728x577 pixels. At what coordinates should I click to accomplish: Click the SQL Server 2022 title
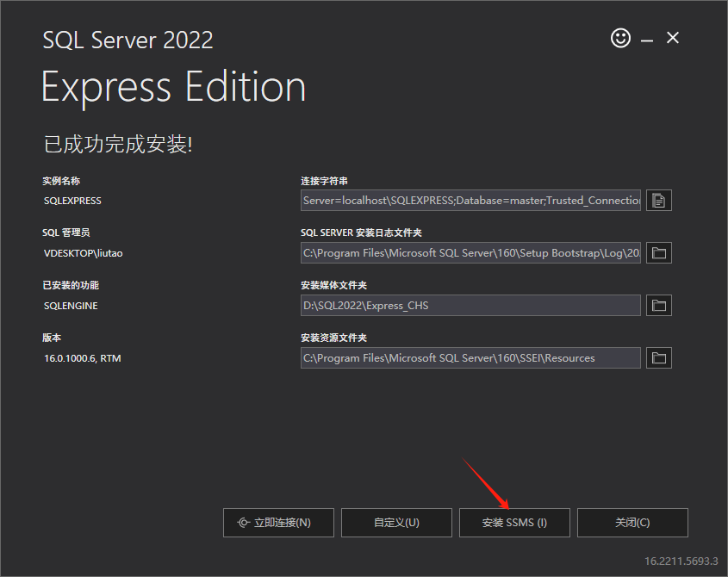[x=128, y=40]
